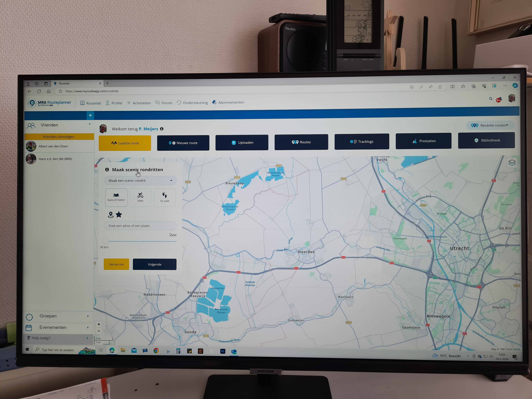Open Photoshop from the taskbar

click(223, 351)
